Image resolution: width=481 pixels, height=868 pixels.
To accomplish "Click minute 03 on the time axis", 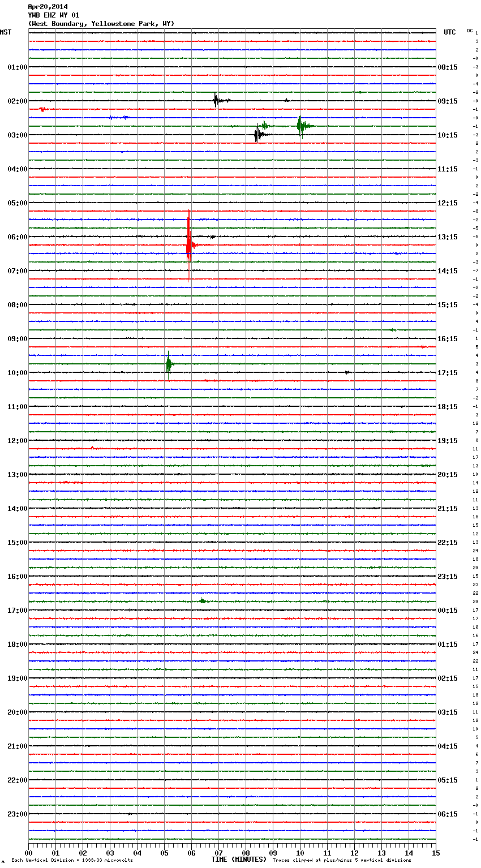I will click(x=110, y=853).
